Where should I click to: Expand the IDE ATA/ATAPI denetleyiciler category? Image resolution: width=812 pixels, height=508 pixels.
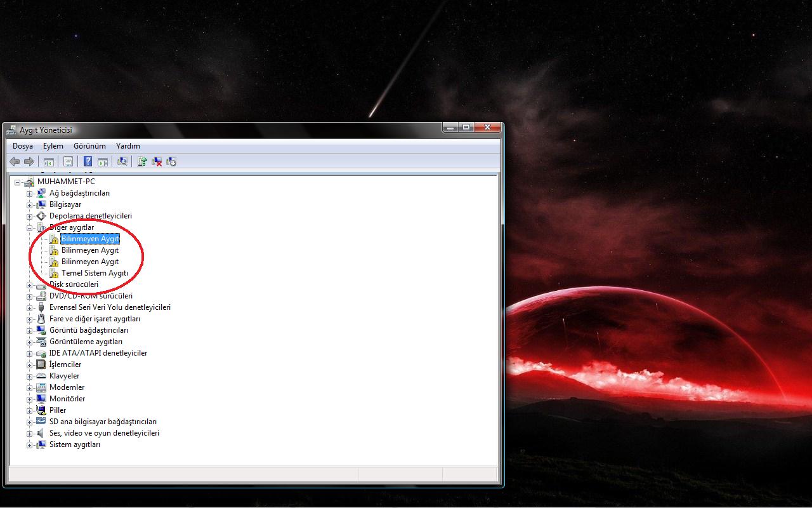[x=29, y=354]
